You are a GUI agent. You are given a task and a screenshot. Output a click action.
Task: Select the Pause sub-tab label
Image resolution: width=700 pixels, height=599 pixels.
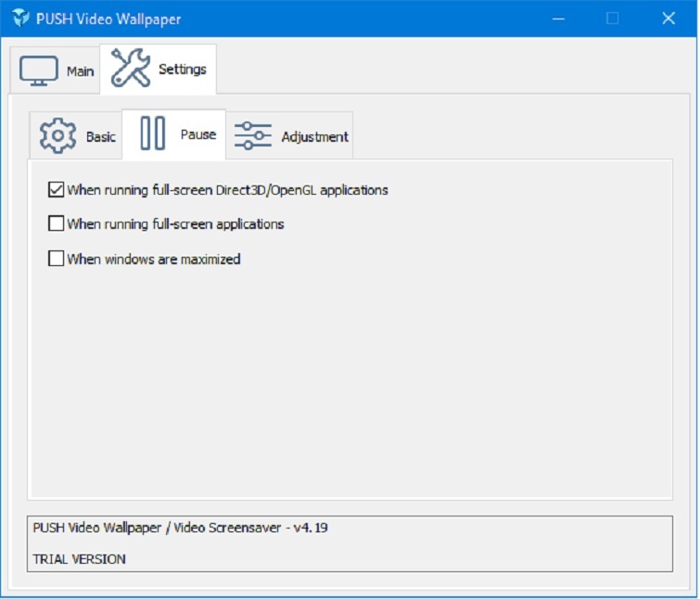click(197, 134)
